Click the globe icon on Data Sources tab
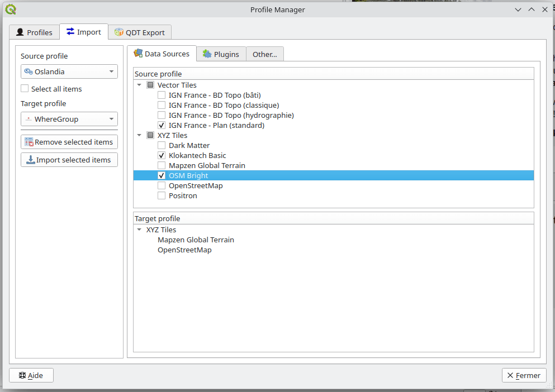Image resolution: width=555 pixels, height=392 pixels. click(138, 53)
